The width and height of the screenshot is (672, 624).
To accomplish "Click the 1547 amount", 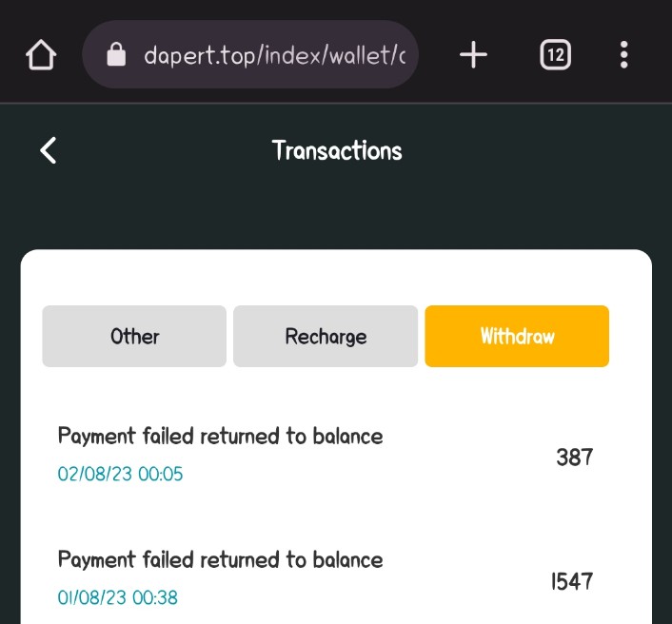I will pos(572,580).
